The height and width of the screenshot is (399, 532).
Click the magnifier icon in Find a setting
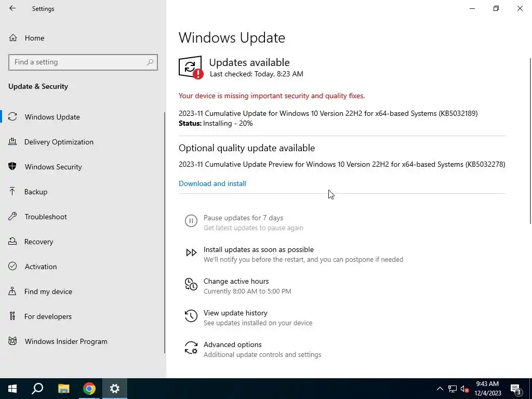click(x=150, y=62)
